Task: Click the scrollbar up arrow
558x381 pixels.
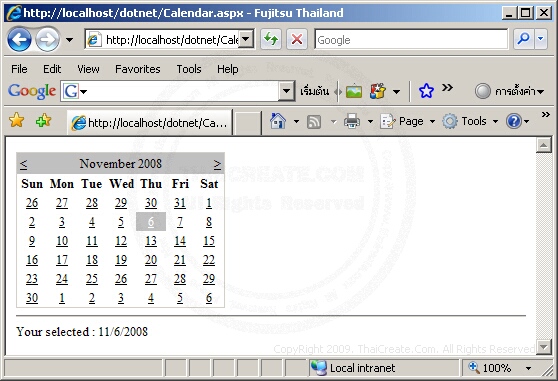Action: (544, 145)
